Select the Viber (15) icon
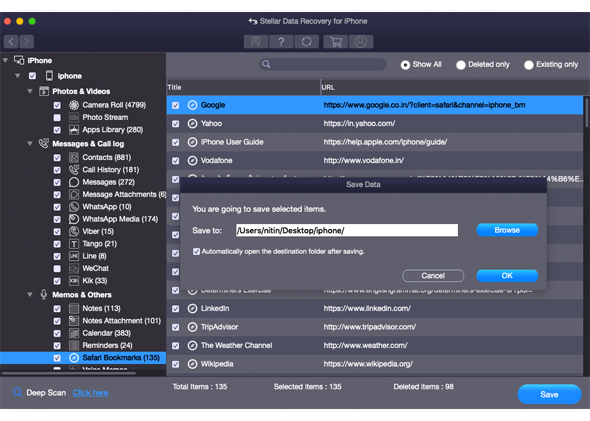 pos(74,231)
